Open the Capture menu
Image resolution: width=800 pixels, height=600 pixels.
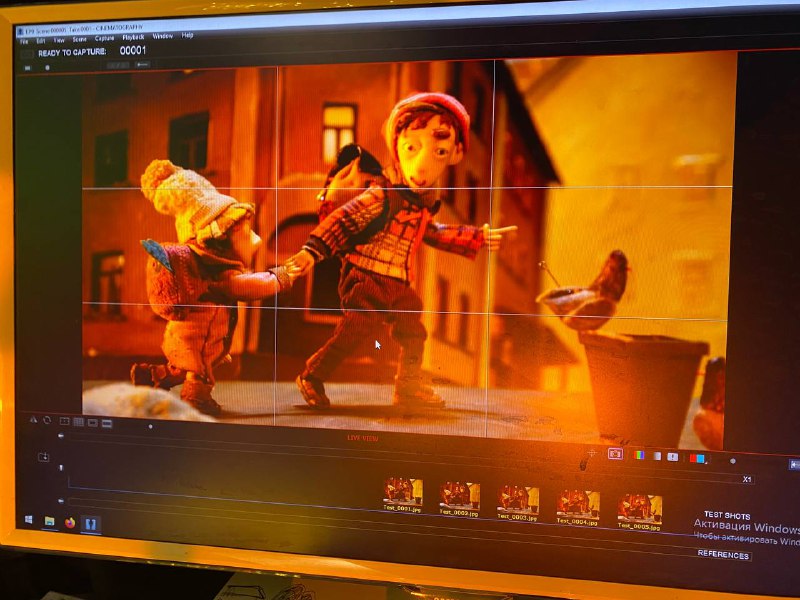[105, 38]
